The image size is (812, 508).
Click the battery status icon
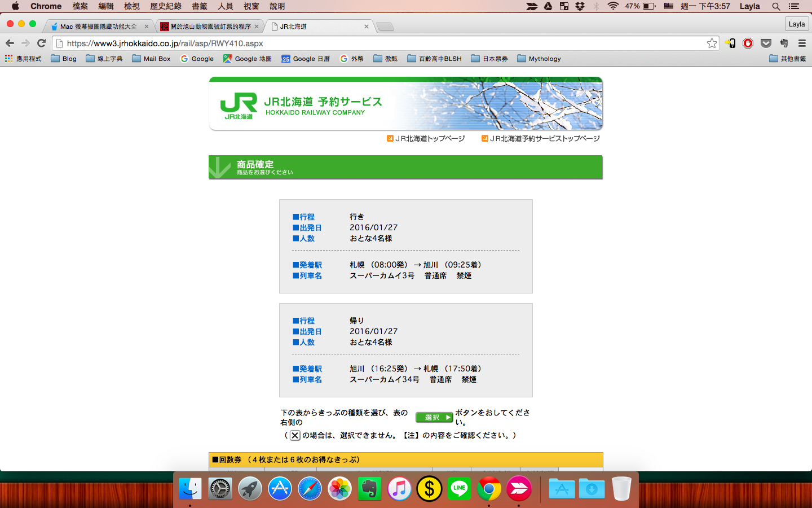(x=649, y=6)
